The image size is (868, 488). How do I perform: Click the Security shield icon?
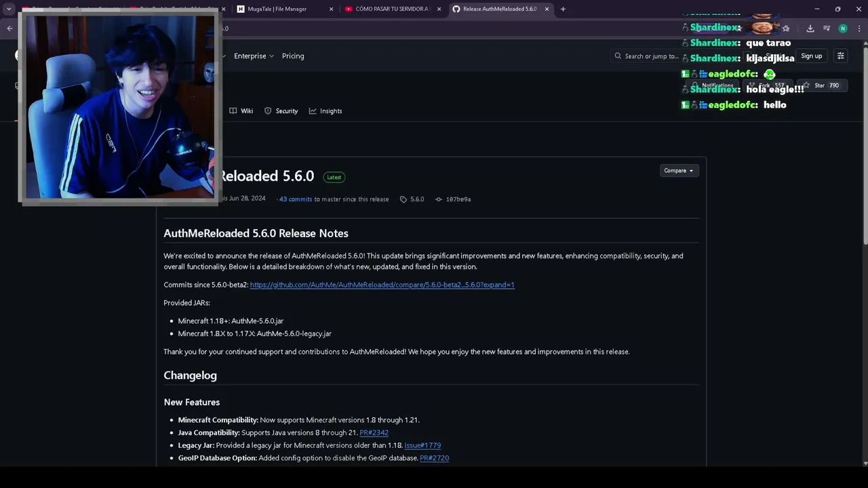[x=268, y=111]
